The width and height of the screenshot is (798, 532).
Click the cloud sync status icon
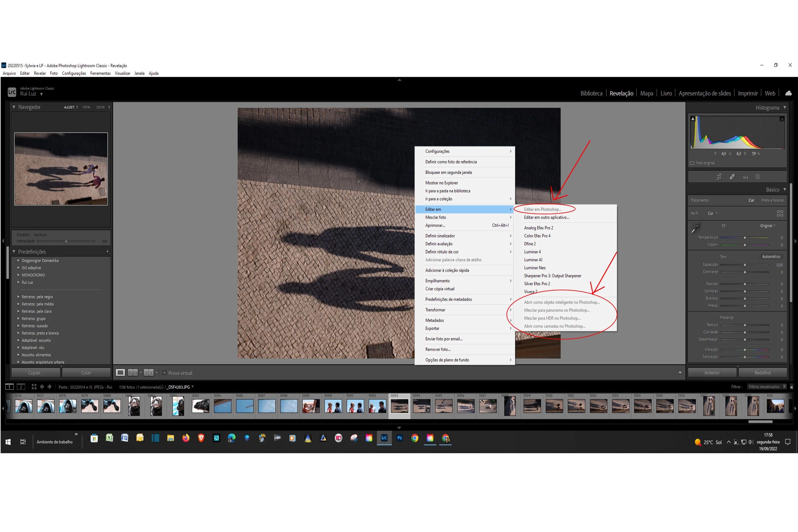[x=788, y=93]
